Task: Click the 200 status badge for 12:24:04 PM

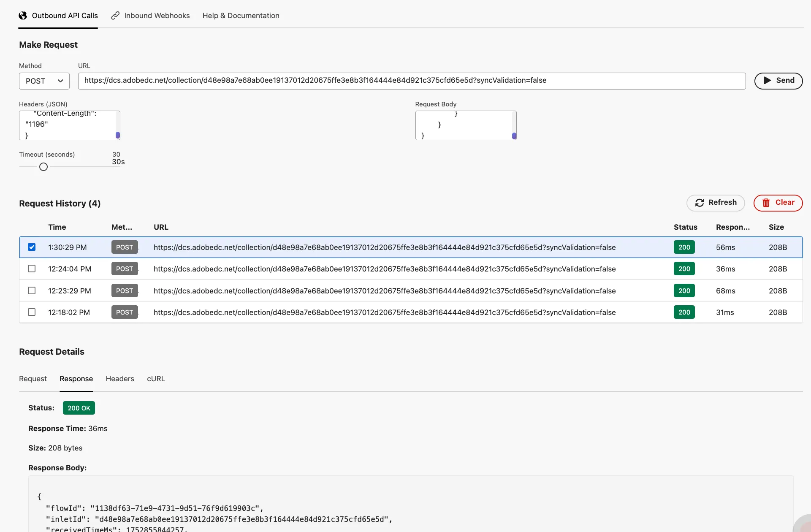Action: 684,269
